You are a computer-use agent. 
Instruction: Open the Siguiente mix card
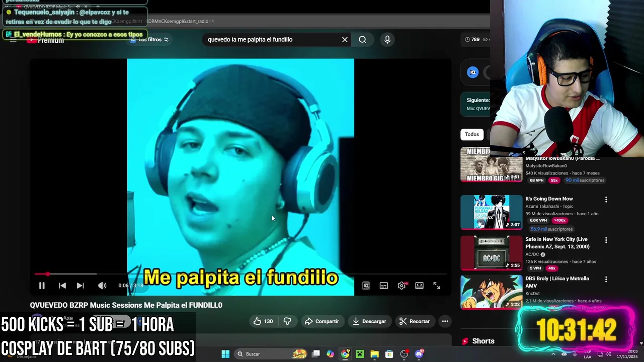(x=476, y=104)
